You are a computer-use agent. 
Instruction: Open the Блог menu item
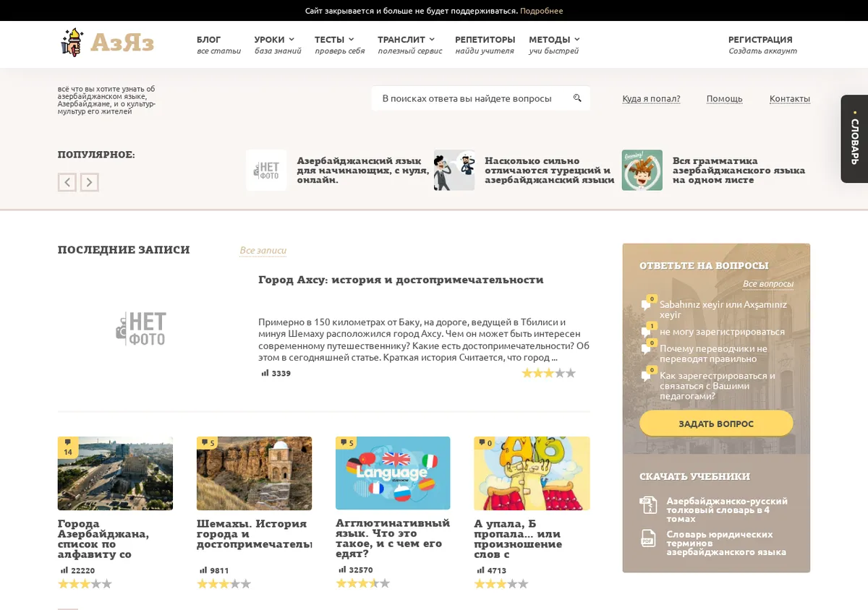209,40
